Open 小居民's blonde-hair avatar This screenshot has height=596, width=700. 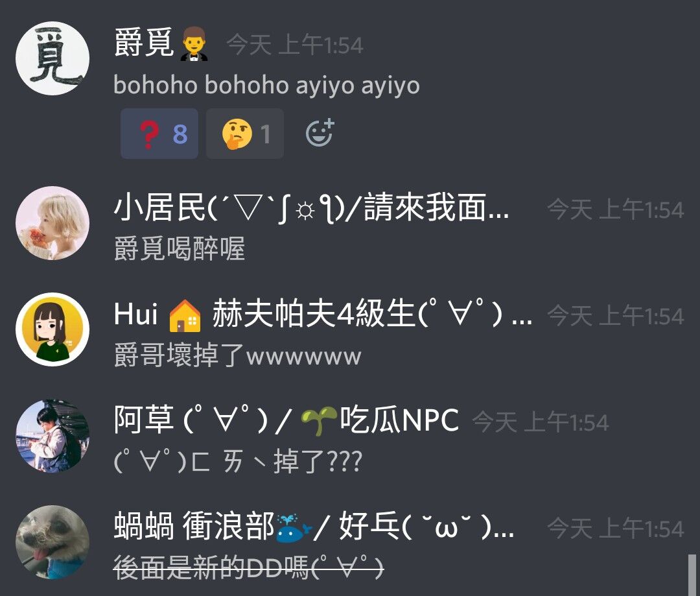point(52,223)
